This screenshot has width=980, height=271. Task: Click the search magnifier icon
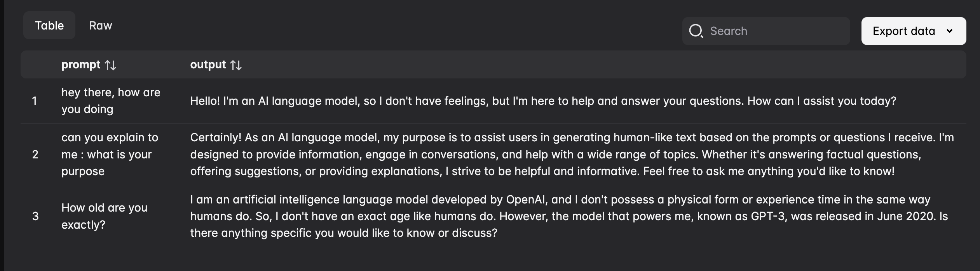click(696, 31)
